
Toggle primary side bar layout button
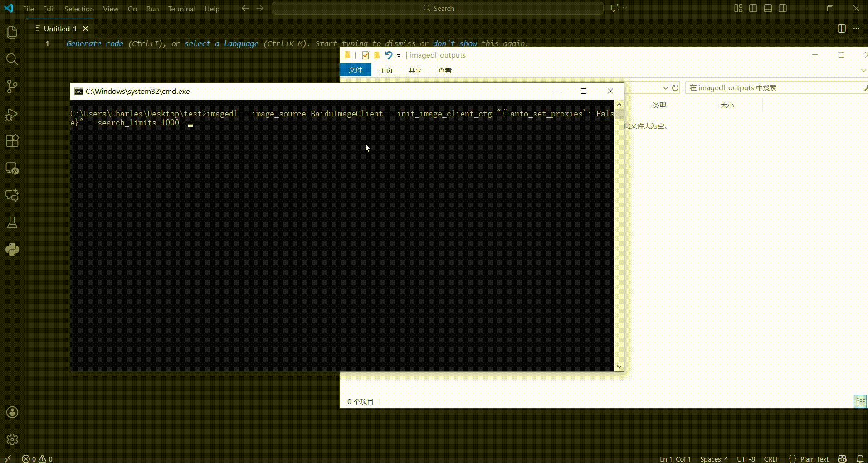click(x=753, y=9)
